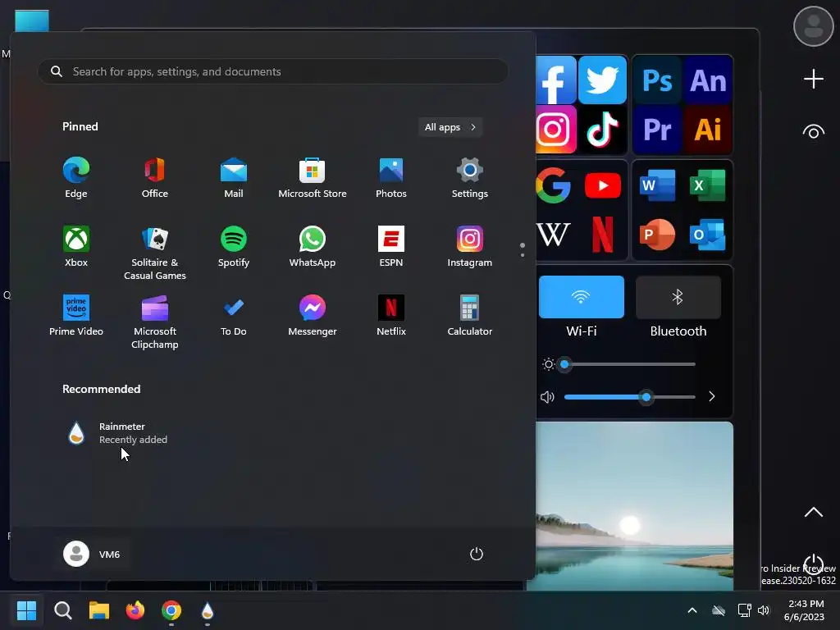Launch PowerPoint from the widget panel

(657, 234)
